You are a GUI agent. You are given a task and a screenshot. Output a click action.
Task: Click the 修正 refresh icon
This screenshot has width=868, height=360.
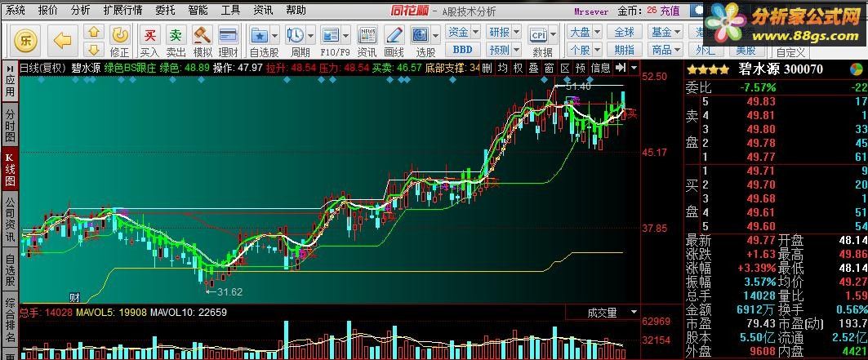(x=119, y=35)
